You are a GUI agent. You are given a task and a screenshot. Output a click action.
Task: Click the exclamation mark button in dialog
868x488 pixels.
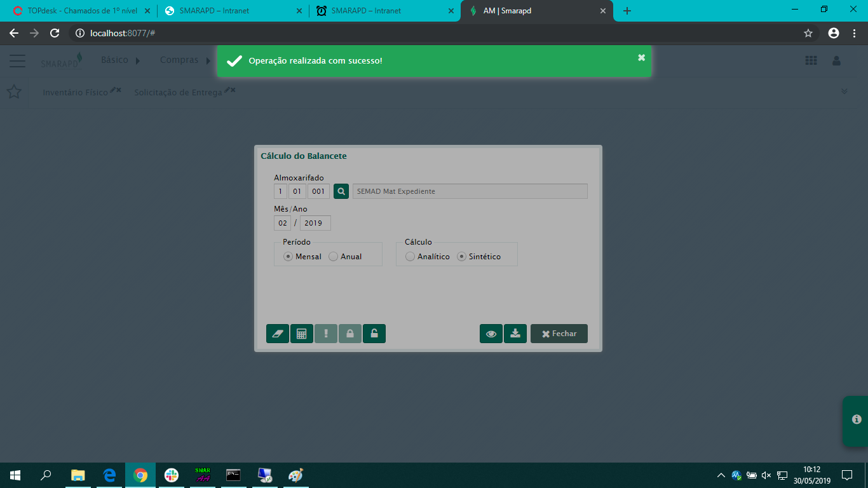(326, 334)
